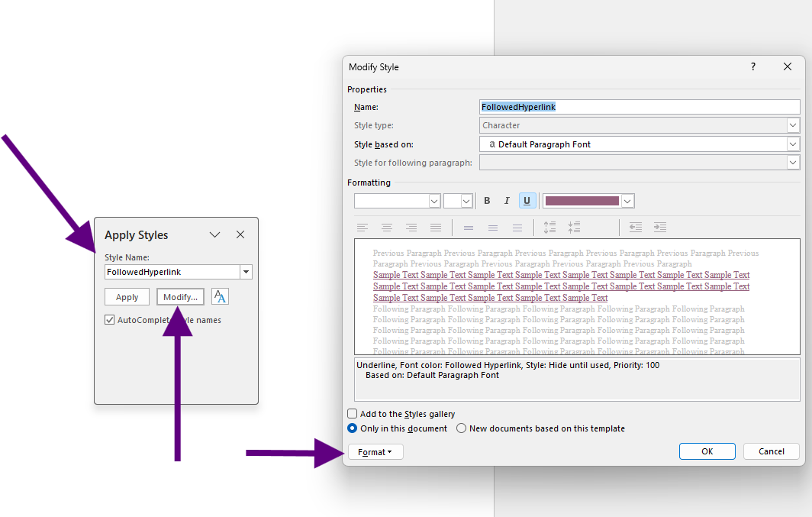Screen dimensions: 812x517
Task: Open Styles pane icon in Apply Styles
Action: [x=220, y=297]
